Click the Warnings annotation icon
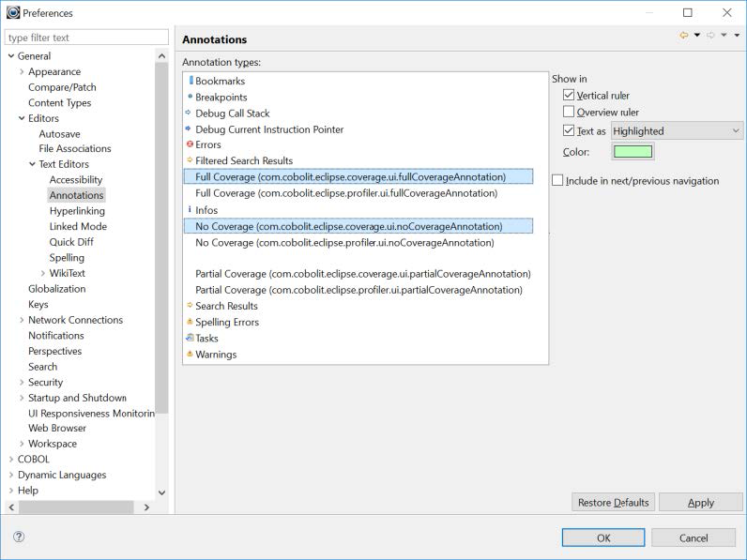747x560 pixels. coord(190,354)
